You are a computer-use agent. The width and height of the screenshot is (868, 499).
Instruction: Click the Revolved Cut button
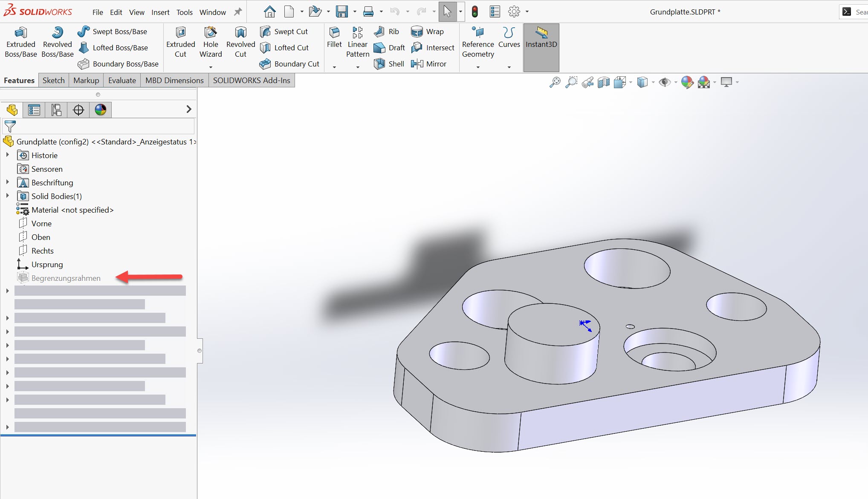point(240,42)
